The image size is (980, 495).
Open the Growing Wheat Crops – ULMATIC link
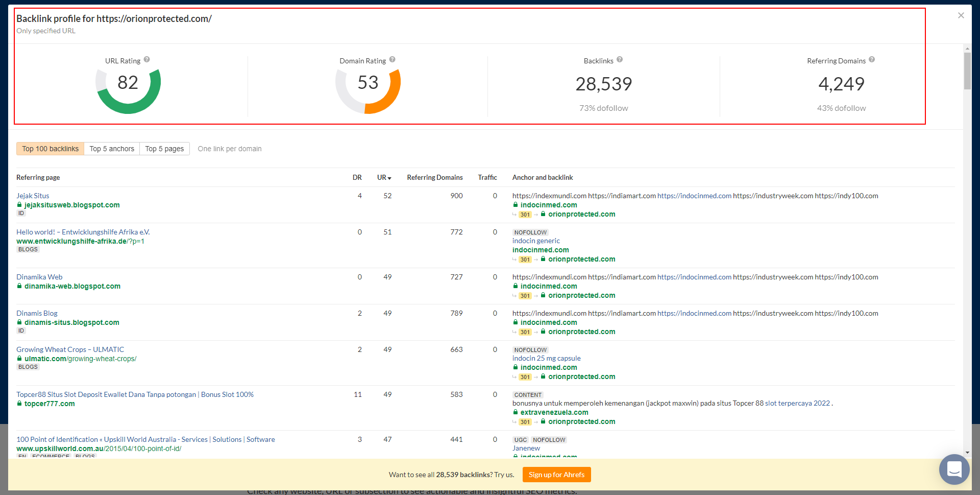[70, 349]
